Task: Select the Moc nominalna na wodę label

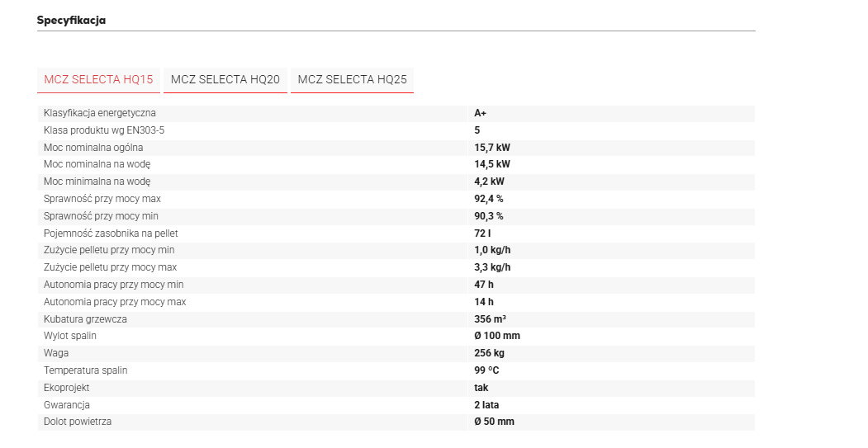Action: click(97, 164)
